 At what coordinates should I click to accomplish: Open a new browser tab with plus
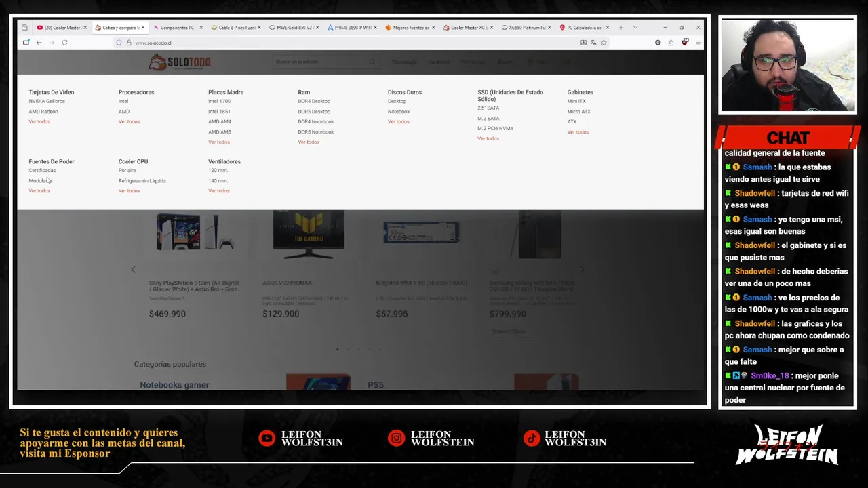620,28
